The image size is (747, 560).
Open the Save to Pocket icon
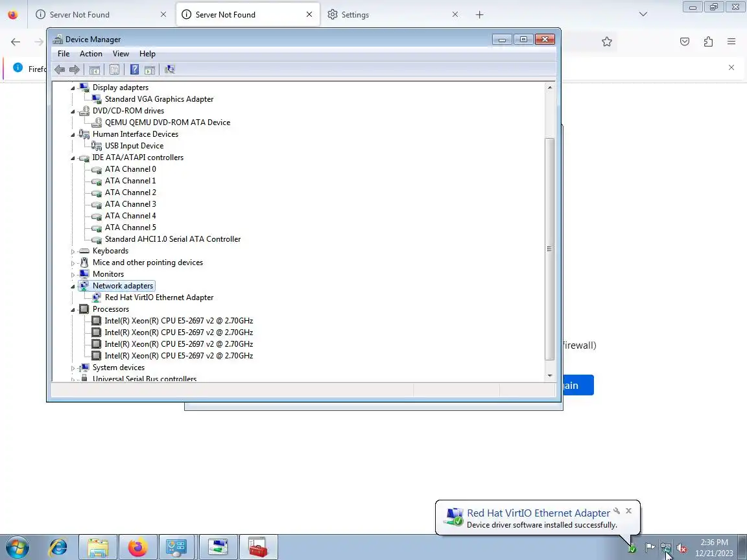pos(685,42)
